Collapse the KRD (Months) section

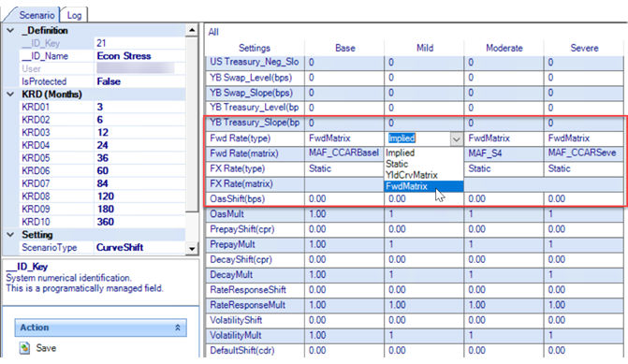[10, 95]
